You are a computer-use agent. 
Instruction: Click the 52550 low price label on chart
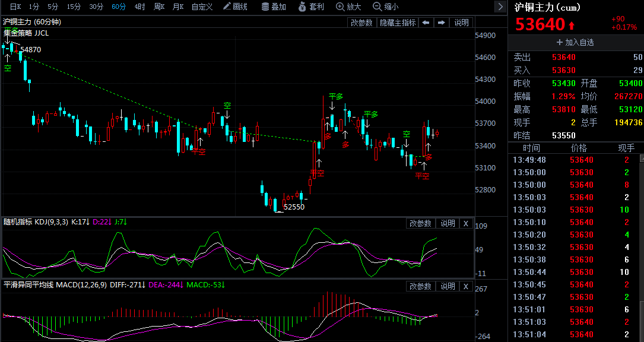[294, 207]
